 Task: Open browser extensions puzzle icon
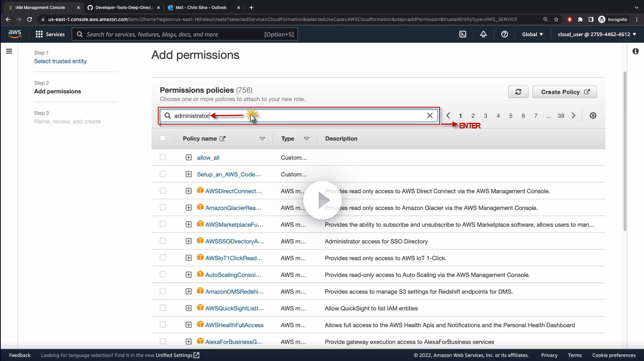click(580, 19)
